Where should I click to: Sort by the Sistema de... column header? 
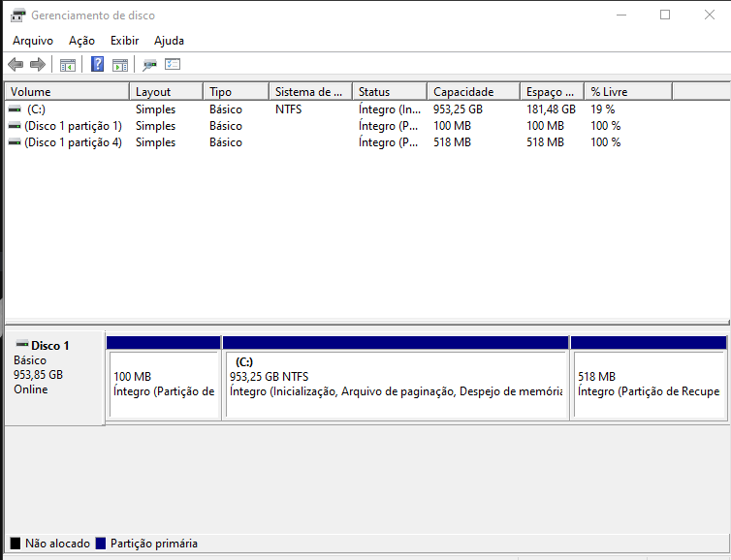point(311,92)
